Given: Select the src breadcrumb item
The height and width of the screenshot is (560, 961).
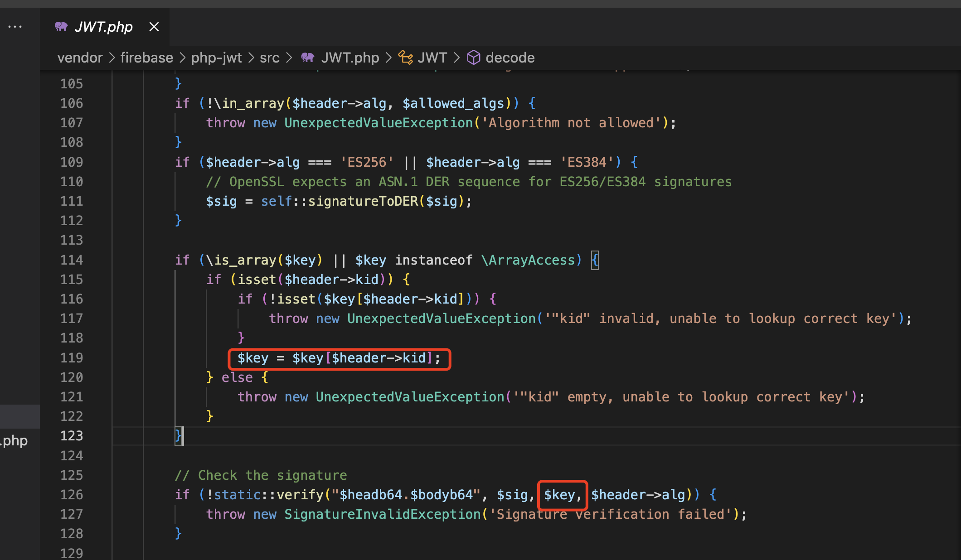Looking at the screenshot, I should click(x=269, y=58).
